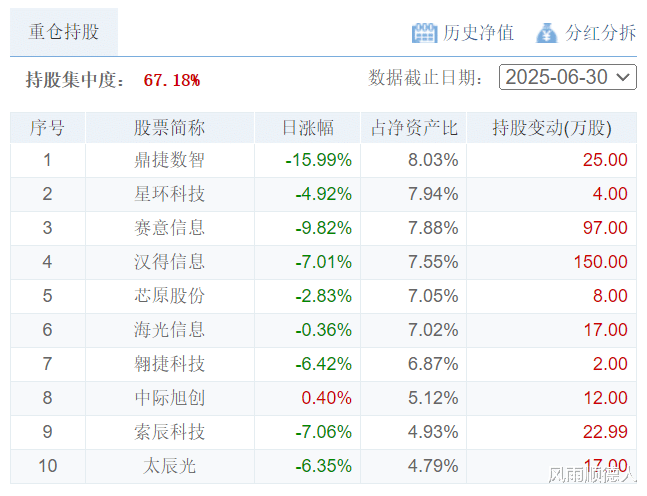Select the 67.18% concentration value
The width and height of the screenshot is (647, 496).
click(x=172, y=80)
